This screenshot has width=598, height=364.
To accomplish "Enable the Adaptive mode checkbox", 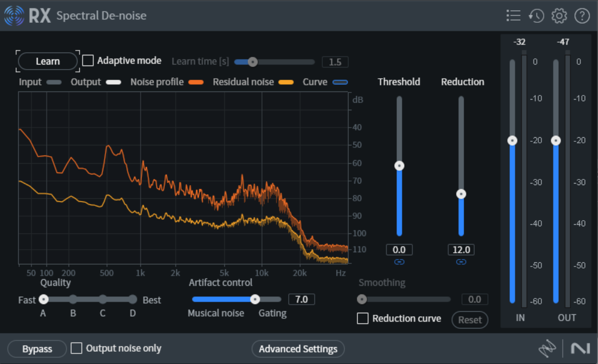I will (88, 60).
